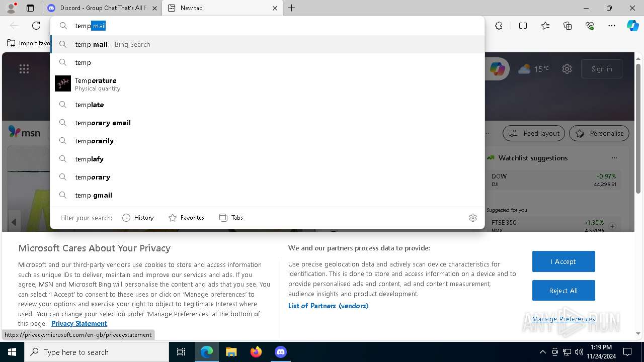644x362 pixels.
Task: Click in the address bar text field
Action: coord(267,26)
